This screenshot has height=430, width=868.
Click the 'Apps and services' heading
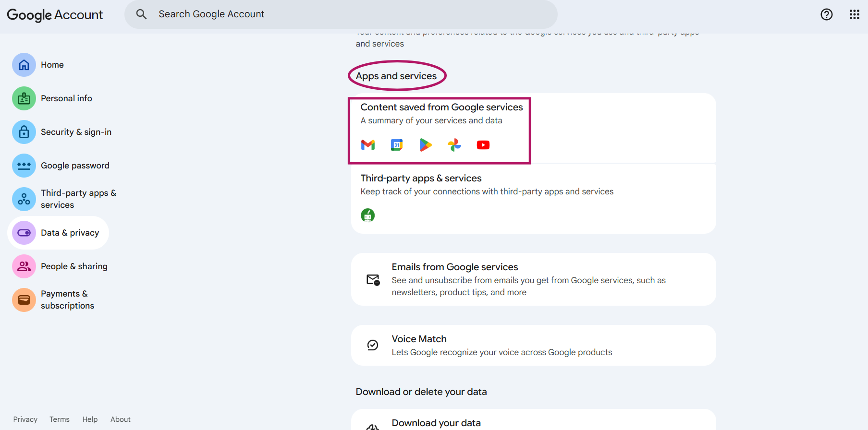(396, 76)
